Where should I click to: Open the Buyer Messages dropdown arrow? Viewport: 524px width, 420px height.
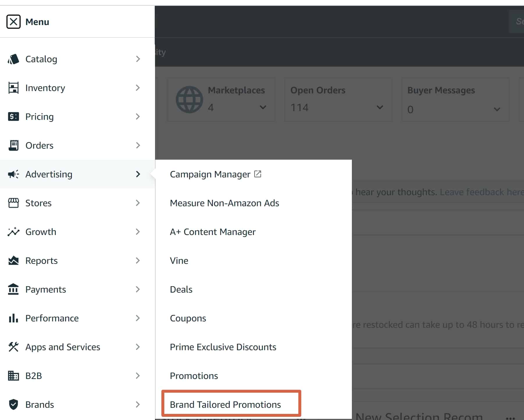[497, 109]
